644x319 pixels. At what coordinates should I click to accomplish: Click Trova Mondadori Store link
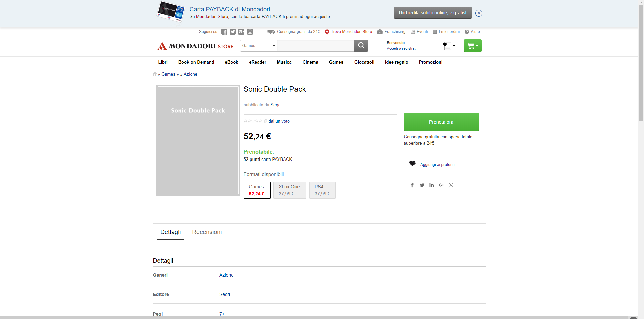point(352,32)
